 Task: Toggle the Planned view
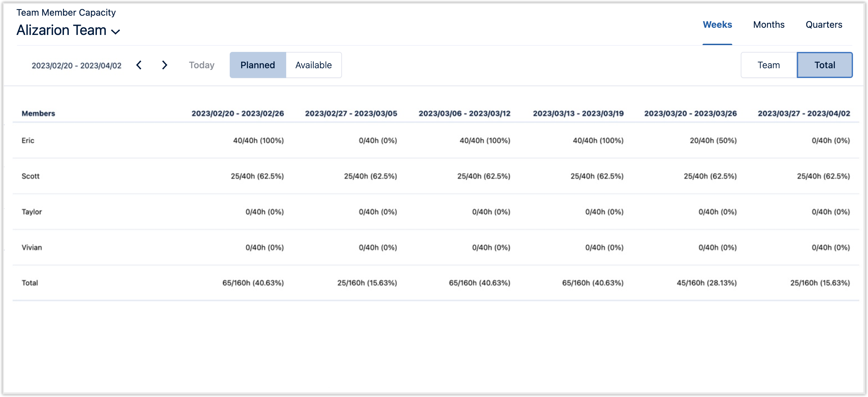257,65
